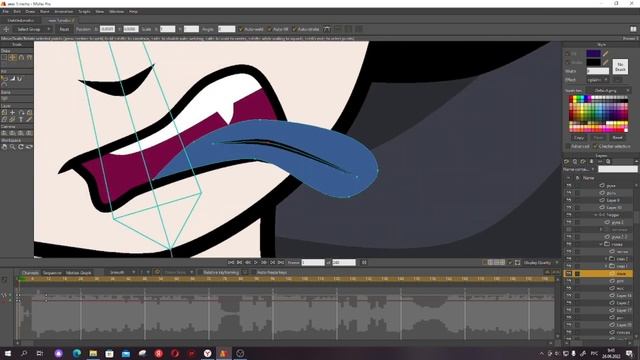Switch to the Motion Graph timeline tab

tap(78, 273)
